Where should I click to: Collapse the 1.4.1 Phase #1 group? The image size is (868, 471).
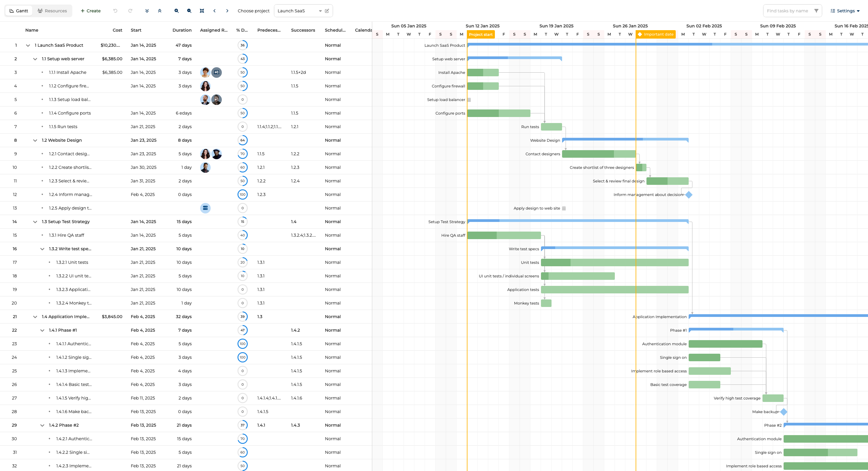click(x=42, y=330)
